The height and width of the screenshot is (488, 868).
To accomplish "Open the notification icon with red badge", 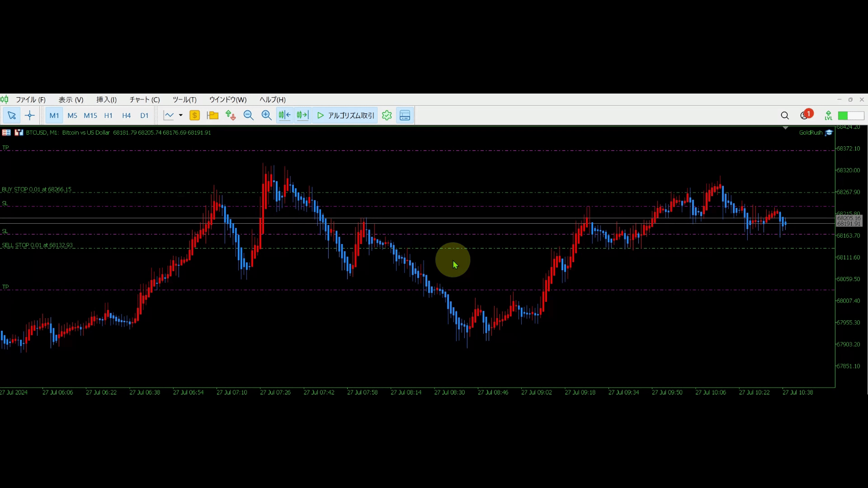I will pyautogui.click(x=805, y=115).
